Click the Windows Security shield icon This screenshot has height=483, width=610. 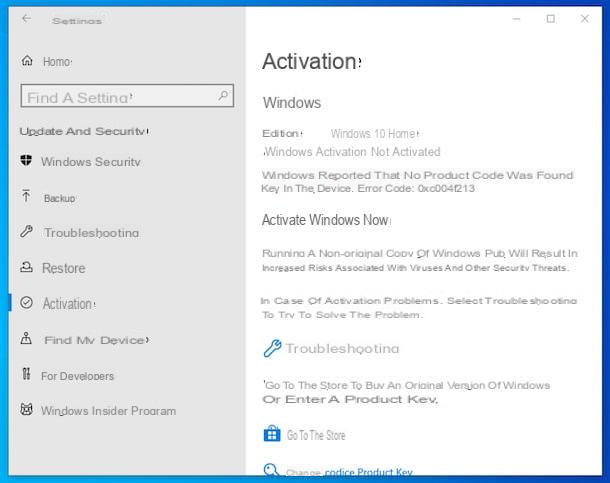point(26,160)
